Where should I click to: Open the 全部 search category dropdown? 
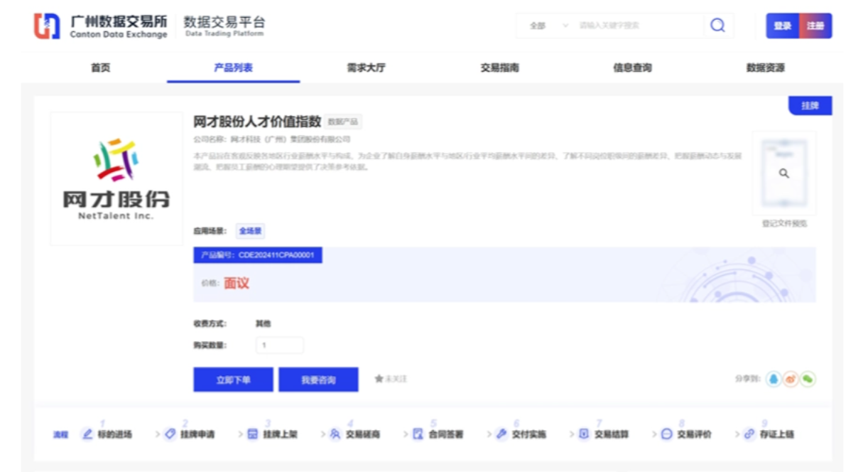coord(549,26)
